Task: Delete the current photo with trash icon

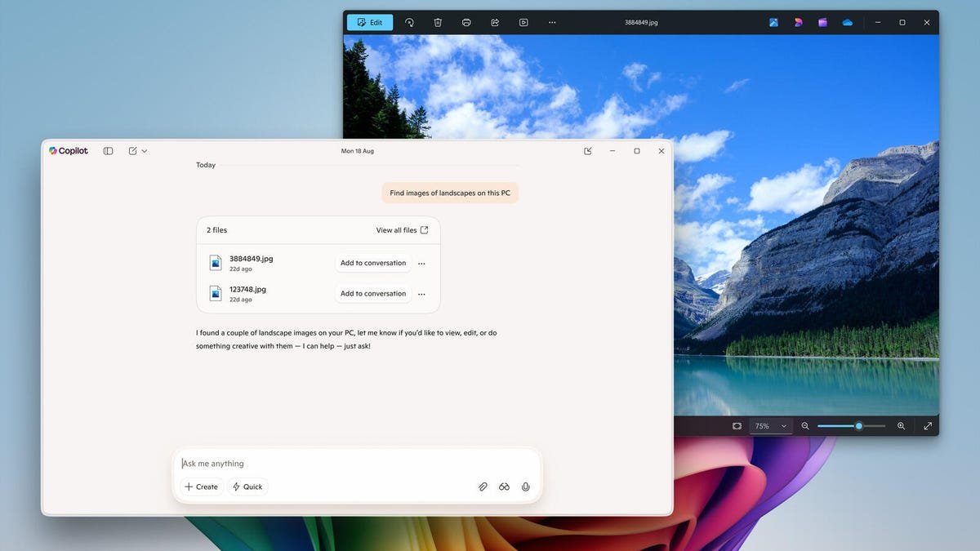Action: [x=438, y=22]
